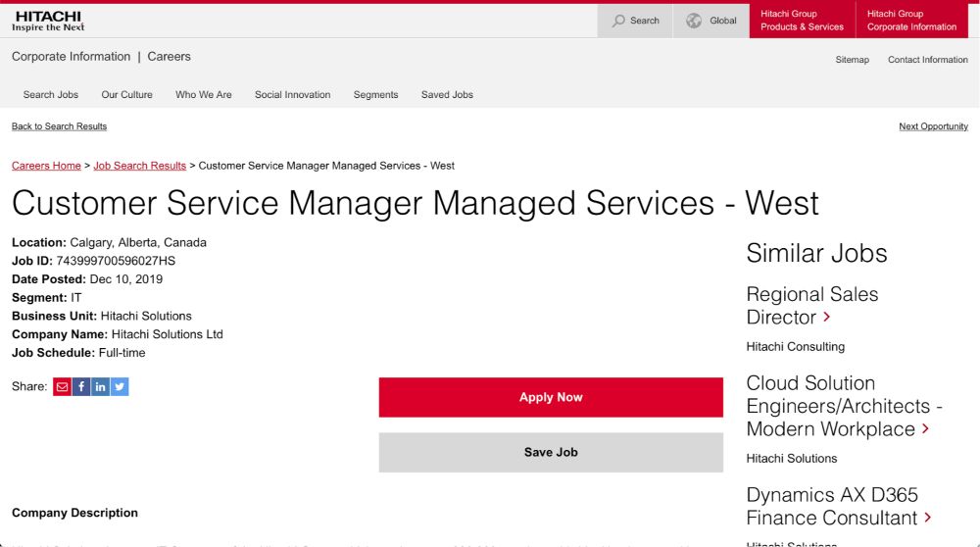Open the Social Innovation tab
Viewport: 980px width, 547px height.
(x=292, y=94)
